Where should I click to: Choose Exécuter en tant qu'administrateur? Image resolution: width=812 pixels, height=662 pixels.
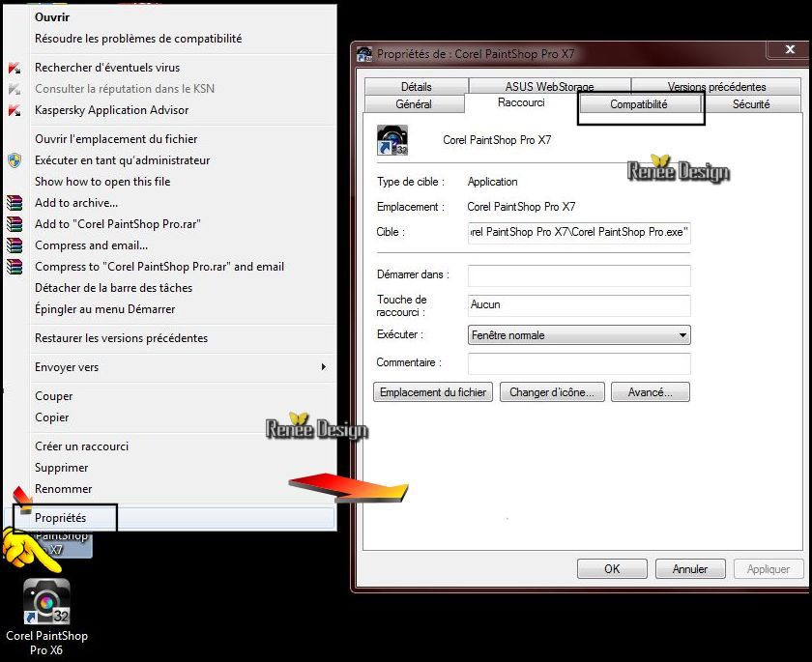122,160
